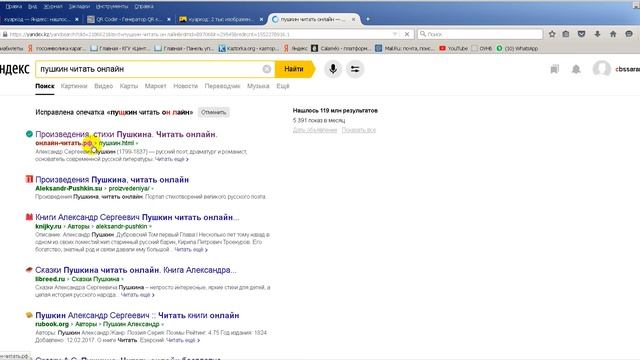This screenshot has width=640, height=360.
Task: Open the Calaméo bookmark
Action: coord(341,49)
